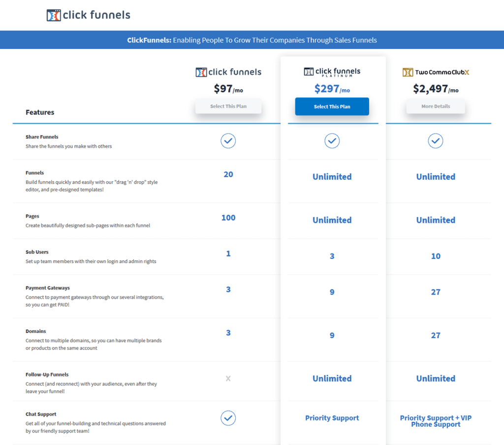Click Payment Gateways value 9

[x=332, y=292]
